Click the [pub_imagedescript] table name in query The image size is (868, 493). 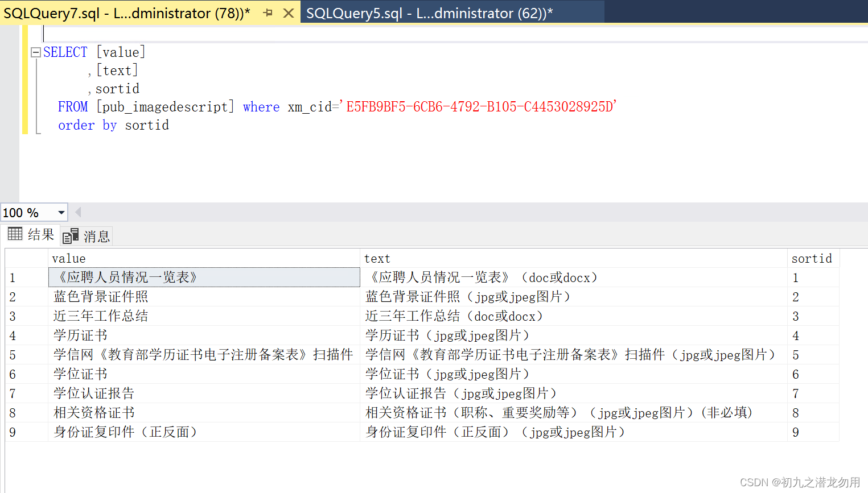(x=165, y=107)
